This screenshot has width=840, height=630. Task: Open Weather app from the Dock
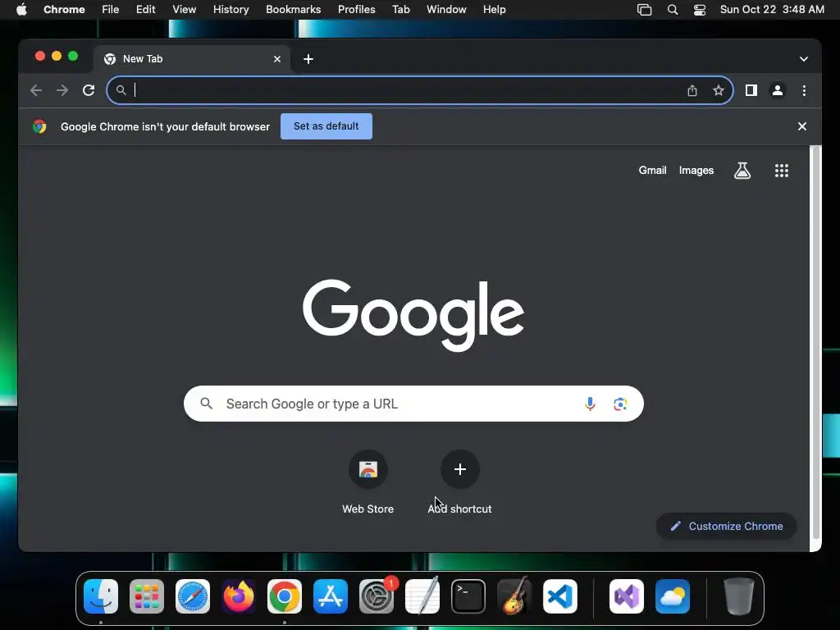pyautogui.click(x=673, y=596)
